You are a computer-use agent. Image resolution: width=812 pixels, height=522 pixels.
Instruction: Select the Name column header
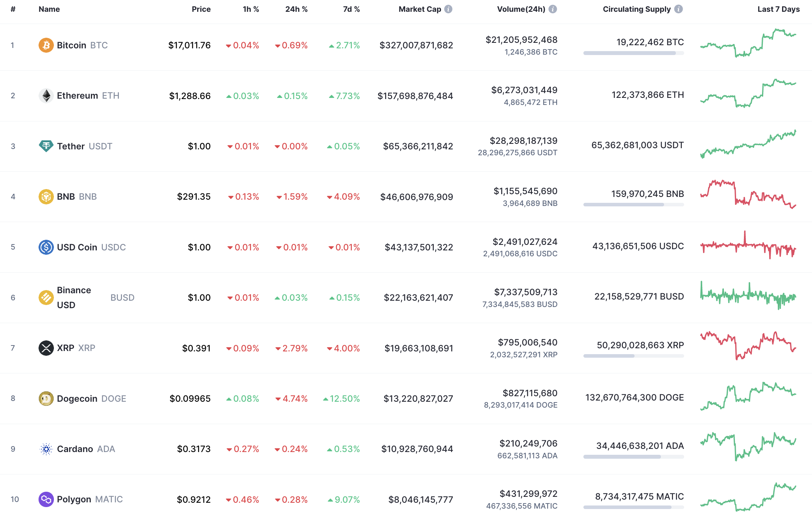click(49, 9)
